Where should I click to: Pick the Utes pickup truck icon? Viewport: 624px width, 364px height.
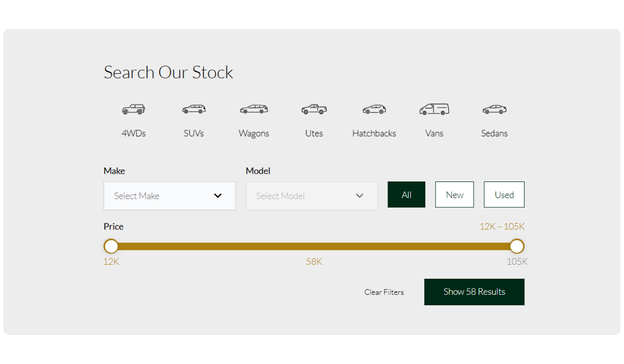[x=314, y=110]
